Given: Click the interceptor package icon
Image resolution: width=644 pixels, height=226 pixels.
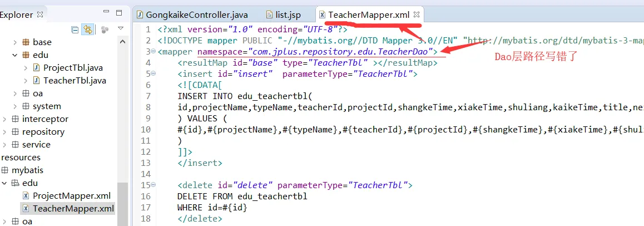Looking at the screenshot, I should tap(15, 119).
